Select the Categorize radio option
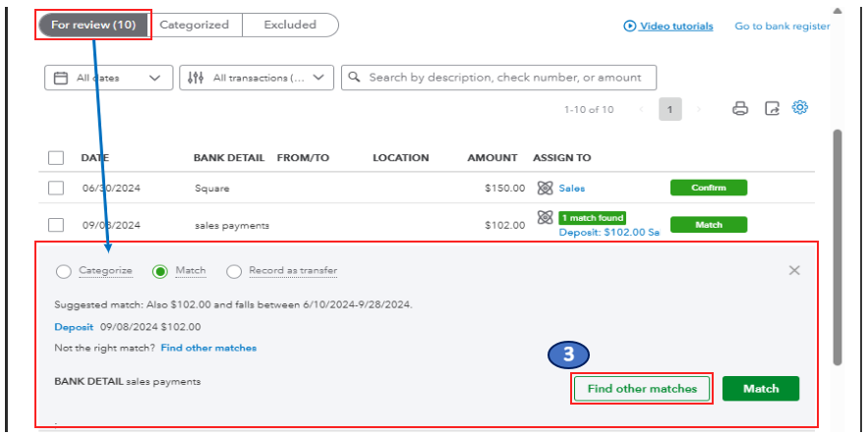Viewport: 868px width, 436px height. click(64, 271)
